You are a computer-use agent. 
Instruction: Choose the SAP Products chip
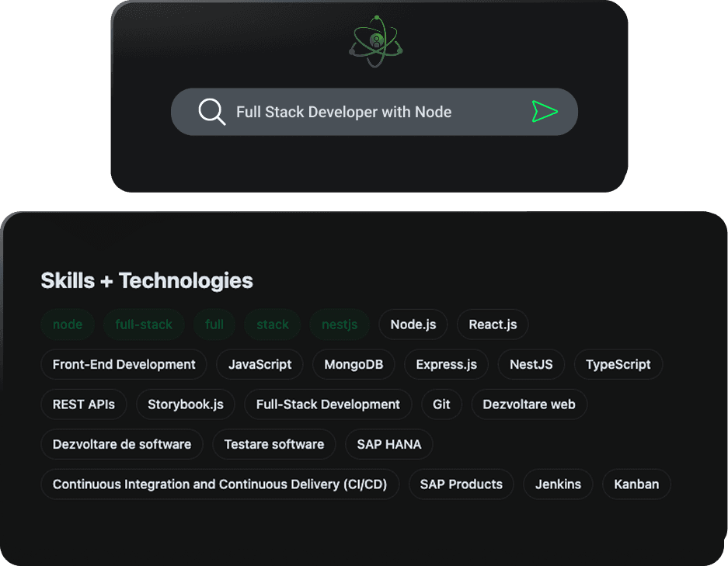462,484
